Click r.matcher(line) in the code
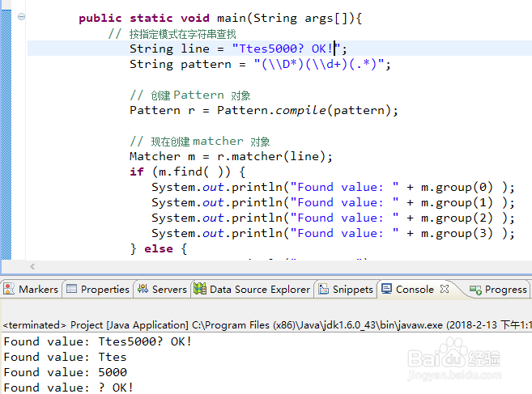 pos(271,156)
